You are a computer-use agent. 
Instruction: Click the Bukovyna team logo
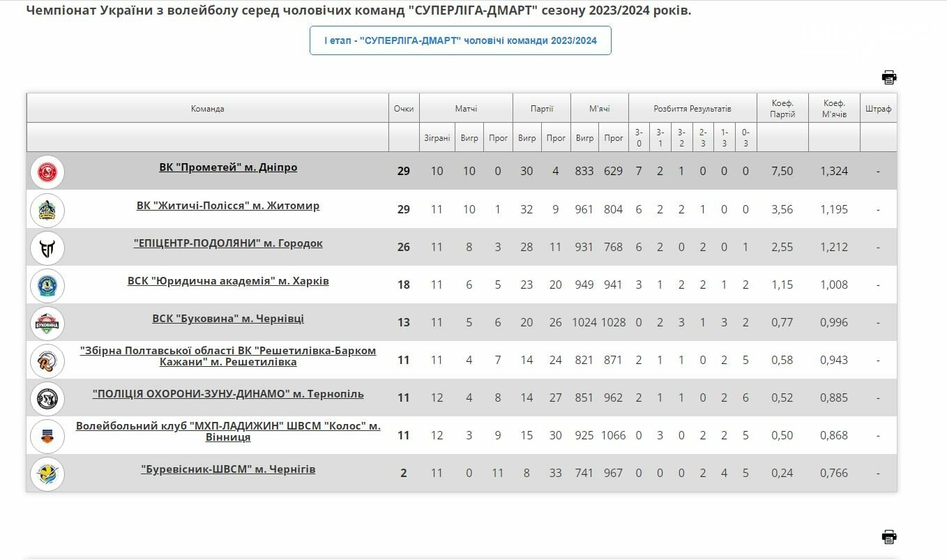[47, 323]
